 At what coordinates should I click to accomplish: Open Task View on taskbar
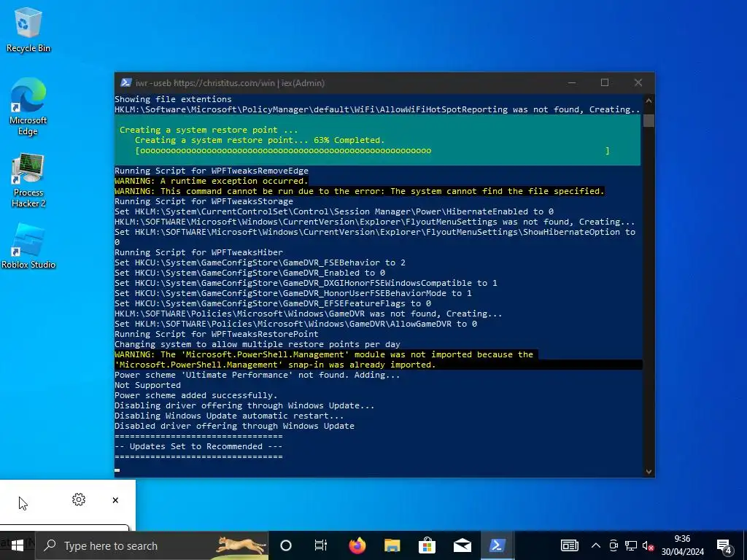[x=321, y=545]
